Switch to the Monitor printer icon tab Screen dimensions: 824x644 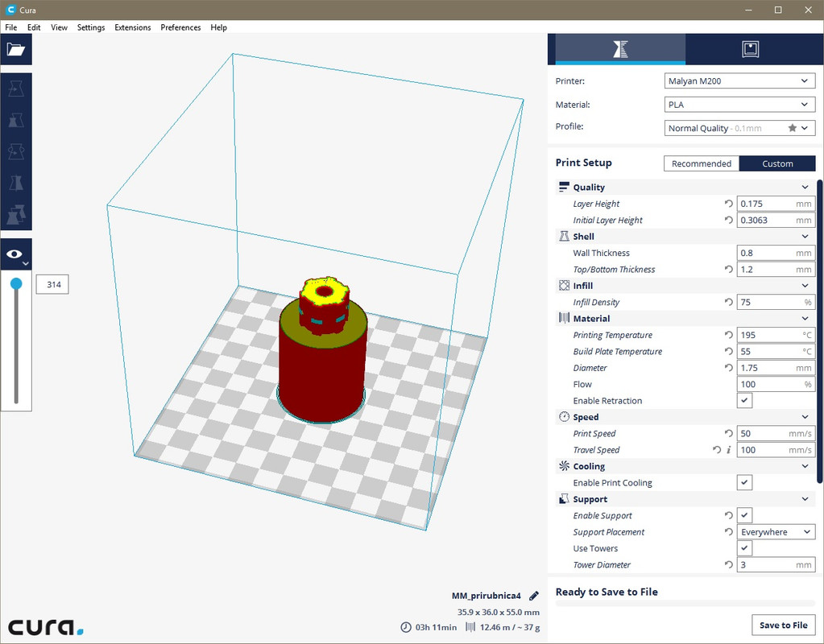[751, 49]
